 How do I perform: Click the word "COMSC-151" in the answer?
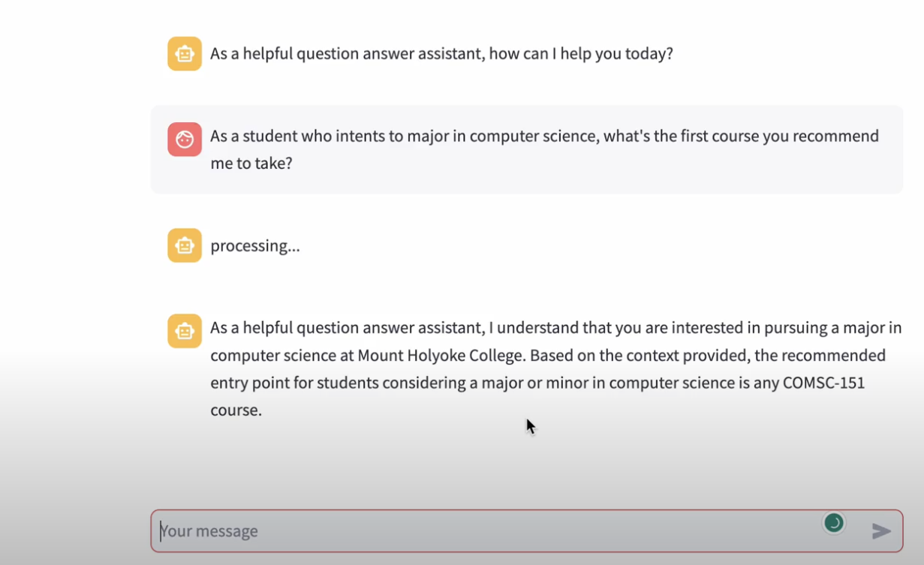point(824,383)
